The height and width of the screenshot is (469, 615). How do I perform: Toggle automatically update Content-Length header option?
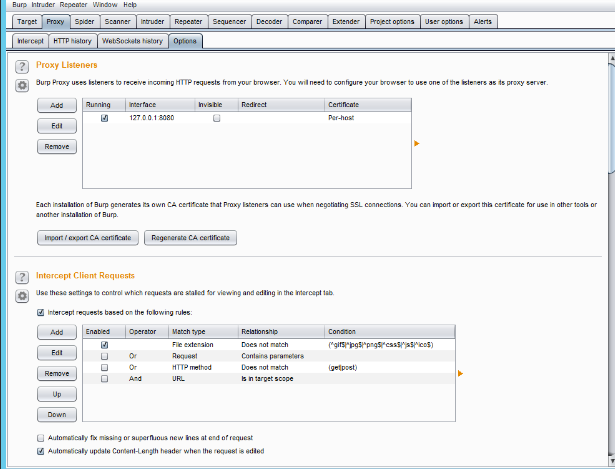[40, 451]
